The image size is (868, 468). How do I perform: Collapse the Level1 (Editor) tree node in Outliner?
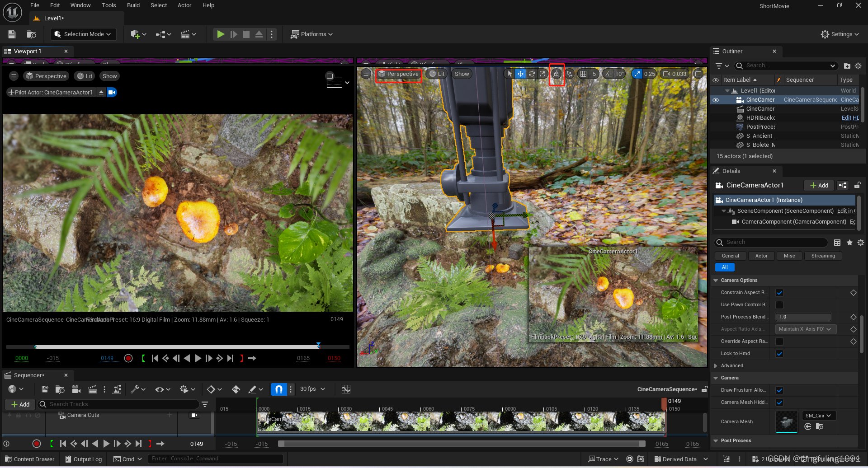(x=727, y=91)
